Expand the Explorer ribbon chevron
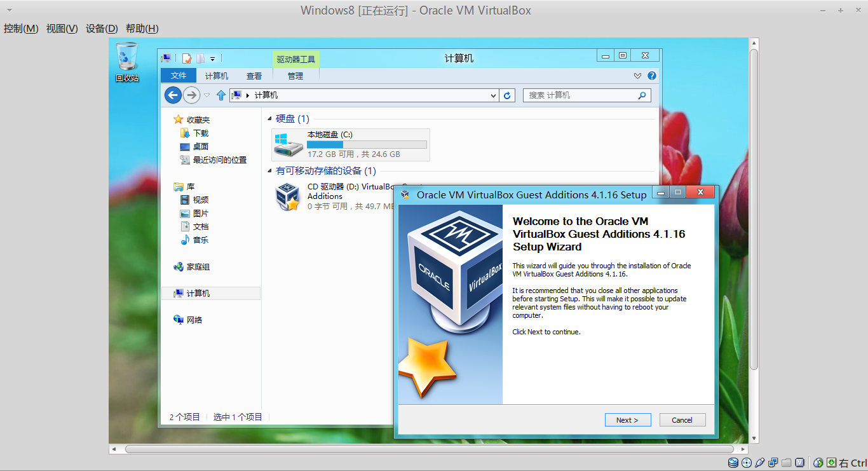The image size is (868, 471). [638, 76]
